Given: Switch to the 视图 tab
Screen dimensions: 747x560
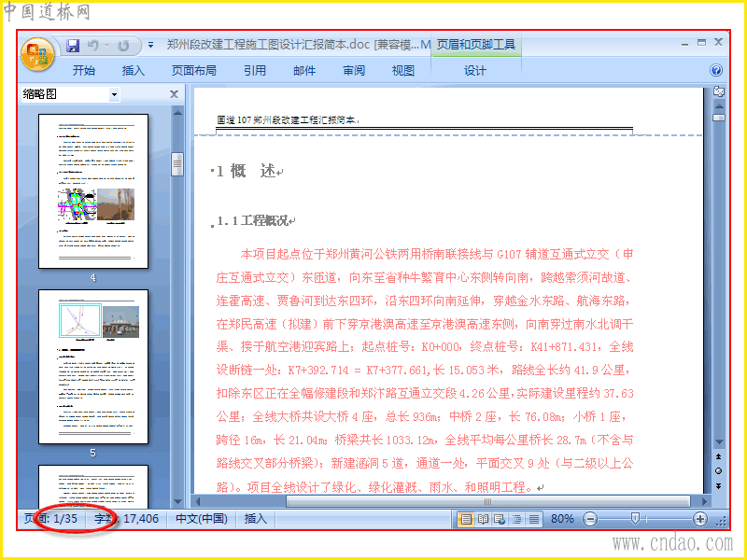Looking at the screenshot, I should 403,71.
